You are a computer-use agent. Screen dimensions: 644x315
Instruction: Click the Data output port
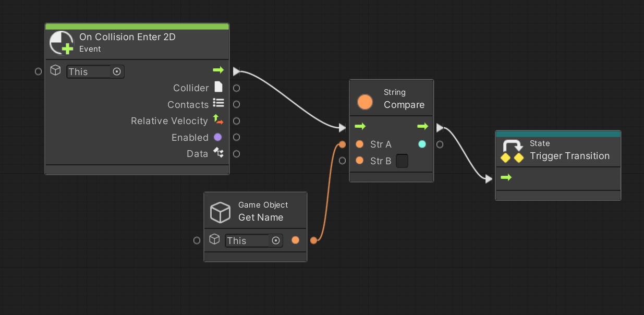coord(236,154)
